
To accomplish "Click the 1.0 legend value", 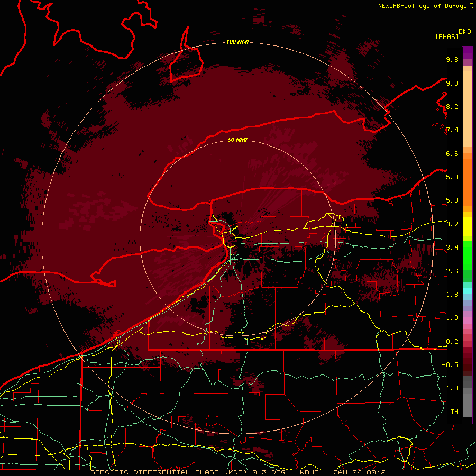I will click(452, 318).
